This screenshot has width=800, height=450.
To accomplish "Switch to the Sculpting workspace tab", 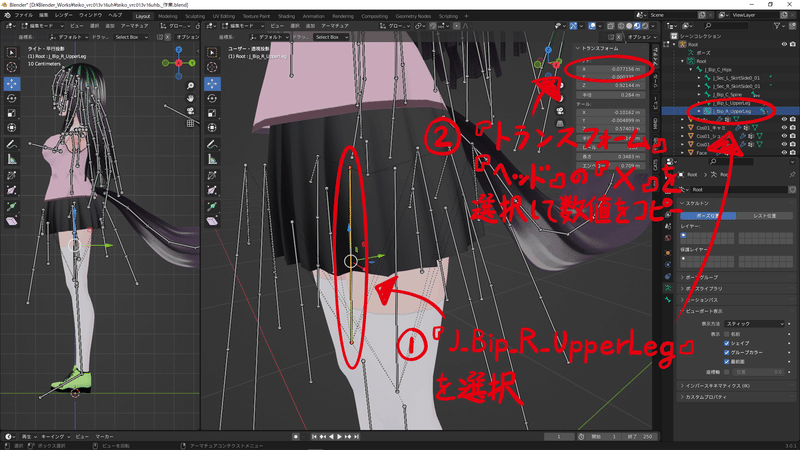I will (x=195, y=16).
